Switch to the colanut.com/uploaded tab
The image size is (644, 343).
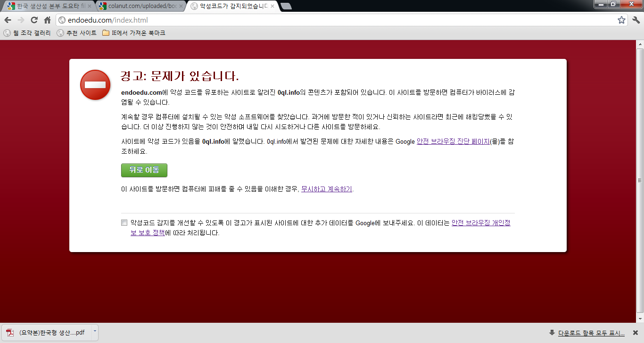coord(140,6)
